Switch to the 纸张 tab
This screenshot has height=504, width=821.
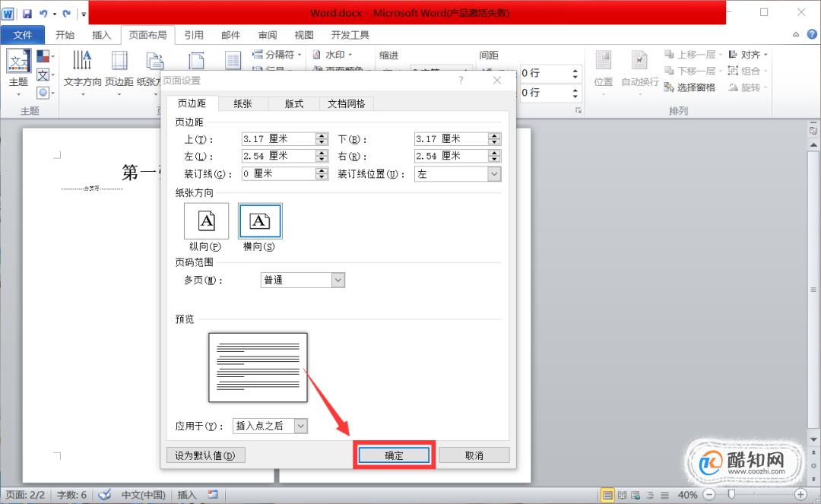pos(243,103)
